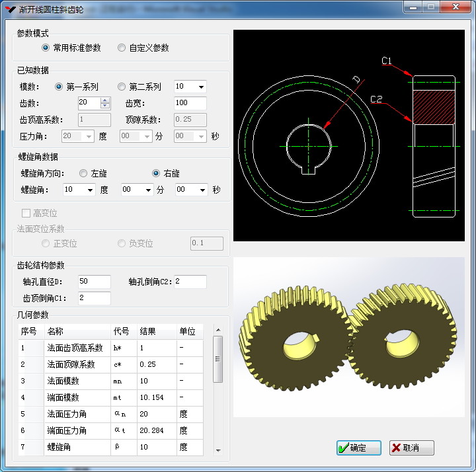Screen dimensions: 476x472
Task: Click the 单位 column header
Action: (x=190, y=331)
